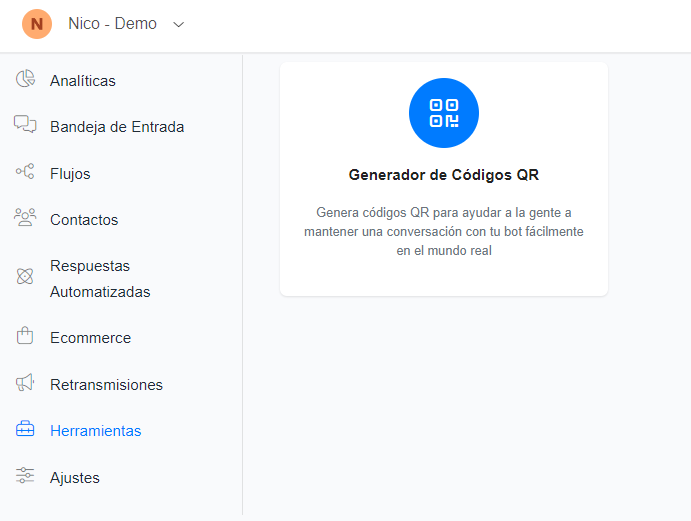
Task: Click the orange N account avatar
Action: click(x=37, y=24)
